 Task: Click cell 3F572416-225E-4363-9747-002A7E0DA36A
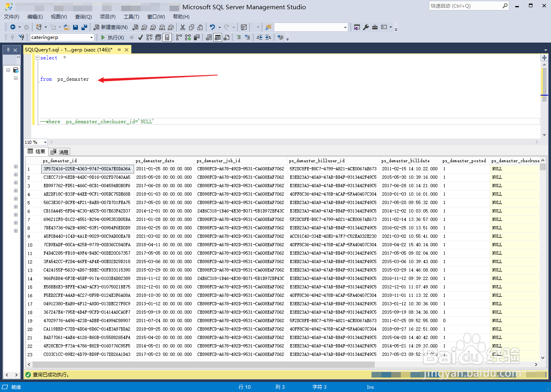point(87,169)
